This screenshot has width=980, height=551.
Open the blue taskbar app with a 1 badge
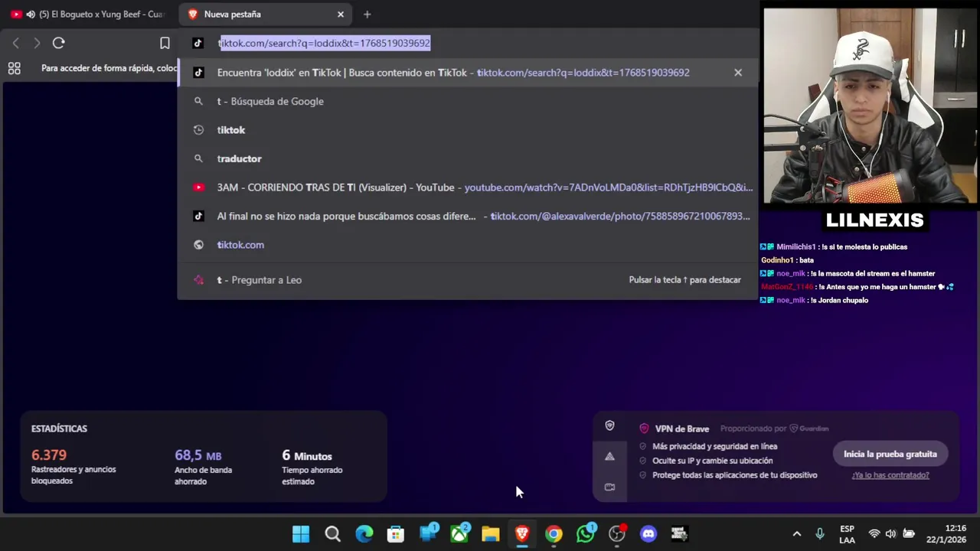coord(428,533)
